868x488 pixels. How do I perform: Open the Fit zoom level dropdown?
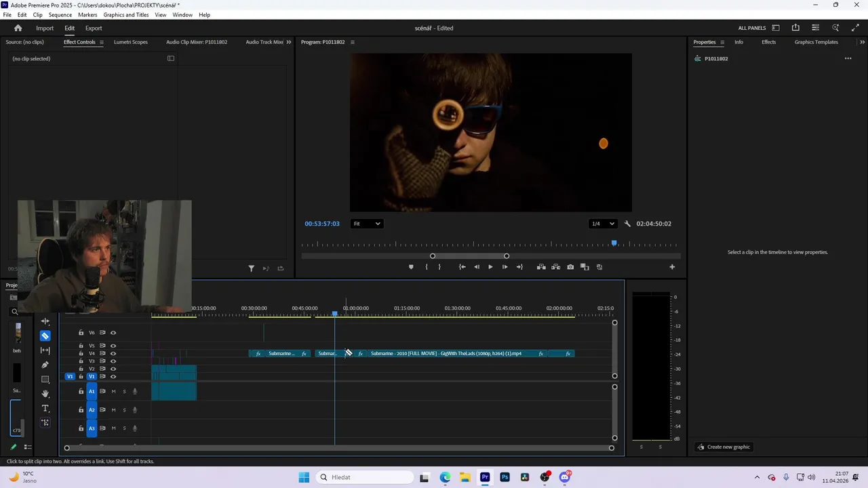coord(366,224)
